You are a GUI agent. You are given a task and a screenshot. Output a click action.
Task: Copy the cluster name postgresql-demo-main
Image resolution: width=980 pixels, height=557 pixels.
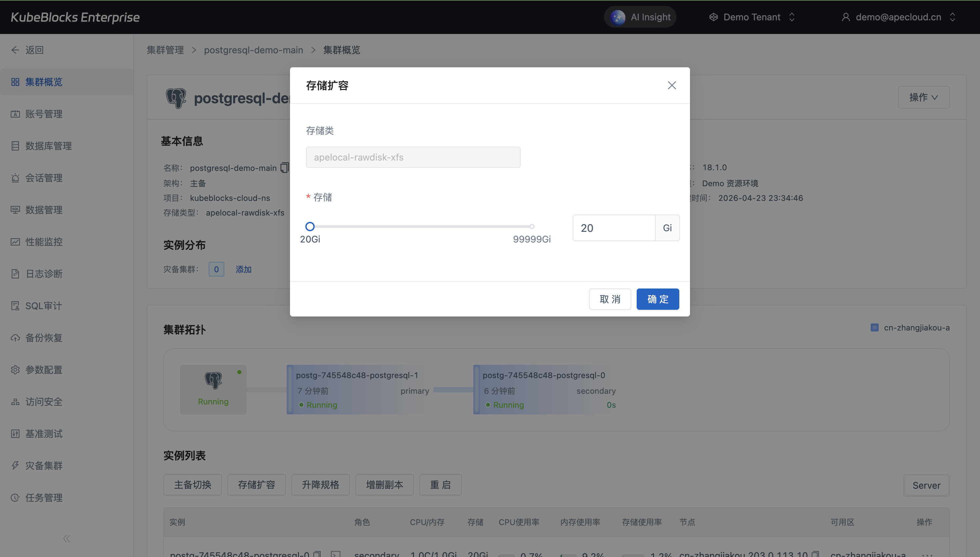(x=284, y=168)
